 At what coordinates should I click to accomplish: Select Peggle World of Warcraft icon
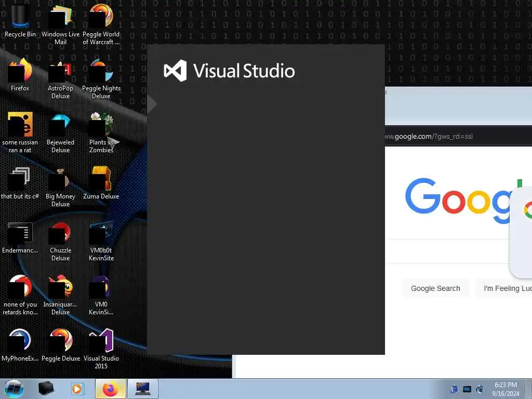101,24
